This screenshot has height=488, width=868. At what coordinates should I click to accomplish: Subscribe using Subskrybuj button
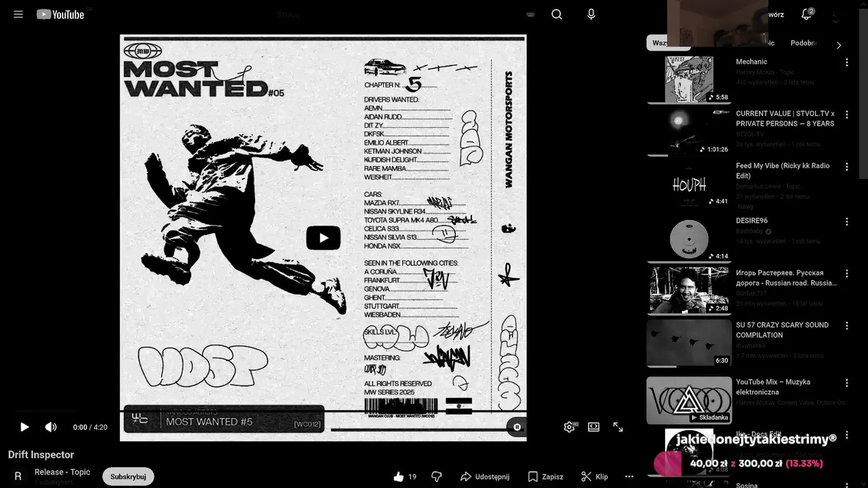tap(128, 476)
